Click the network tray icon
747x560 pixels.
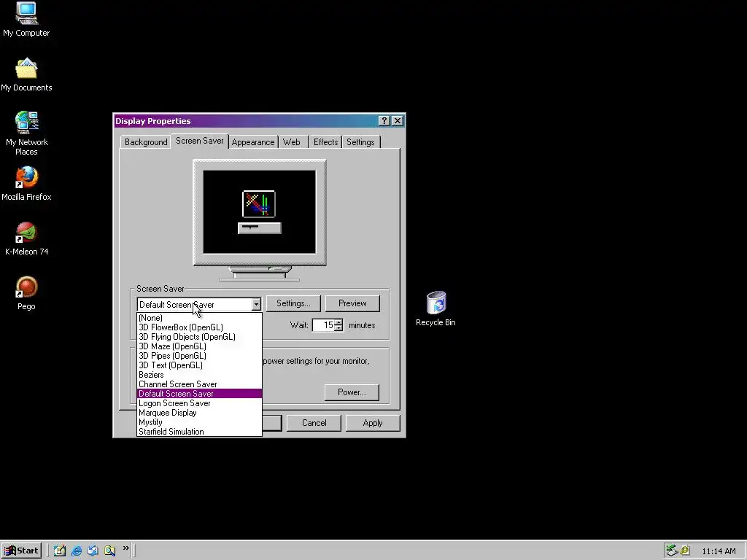(x=672, y=551)
